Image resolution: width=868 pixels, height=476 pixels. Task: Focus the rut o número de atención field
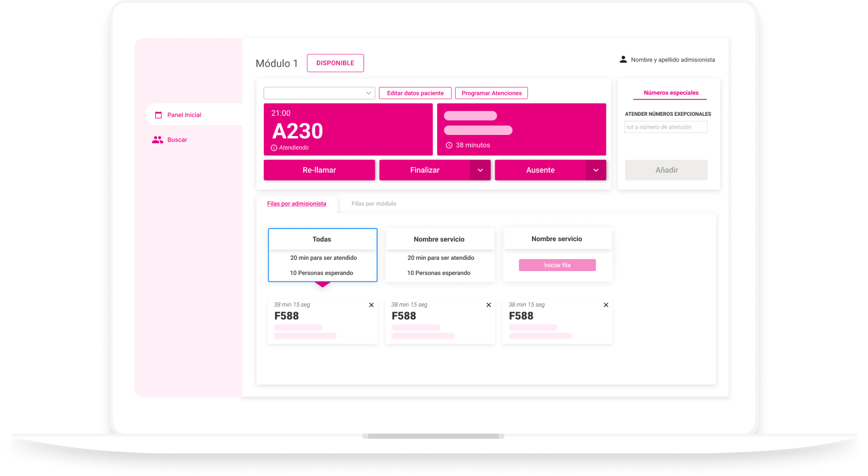(665, 127)
